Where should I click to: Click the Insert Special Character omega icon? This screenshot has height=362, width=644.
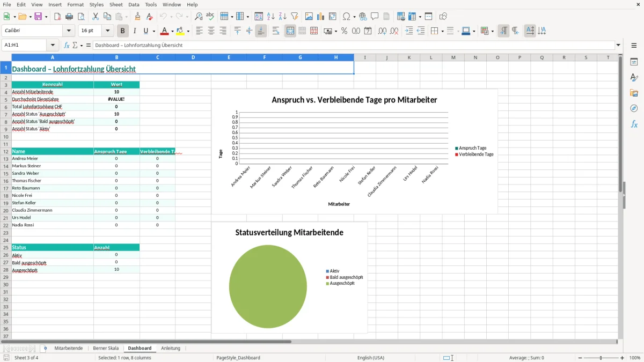(x=346, y=17)
